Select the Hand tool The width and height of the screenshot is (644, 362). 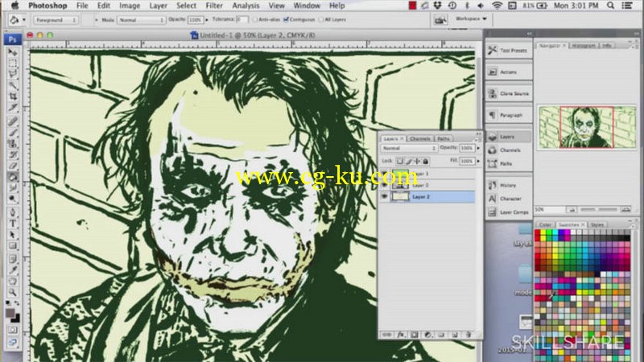[x=13, y=281]
